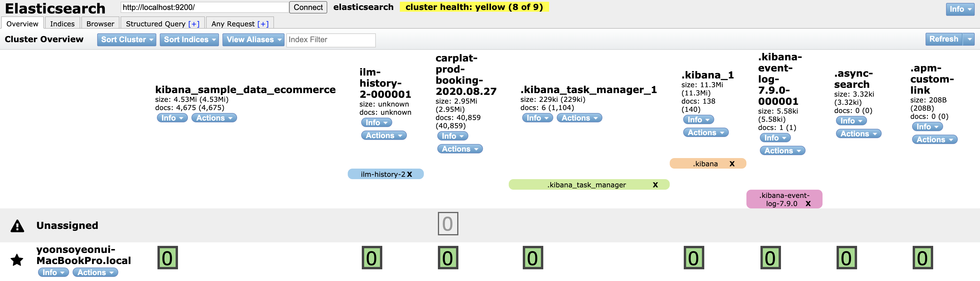Viewport: 980px width, 281px height.
Task: Open the Refresh interval dropdown arrow
Action: pyautogui.click(x=969, y=39)
